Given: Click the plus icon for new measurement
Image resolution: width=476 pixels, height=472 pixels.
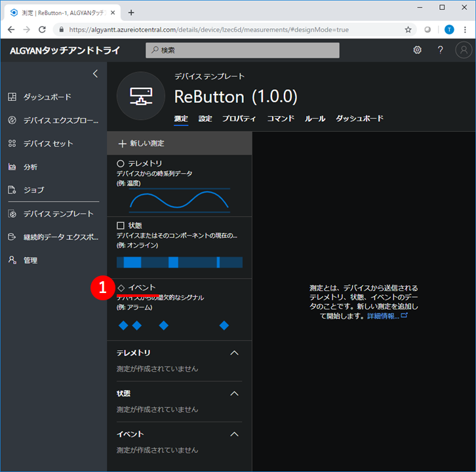Looking at the screenshot, I should [x=122, y=144].
